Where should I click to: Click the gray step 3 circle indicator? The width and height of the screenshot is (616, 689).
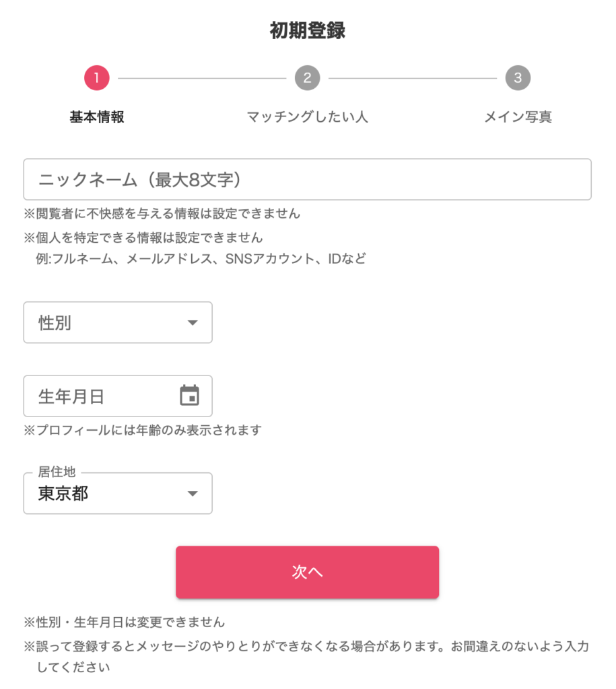point(519,77)
